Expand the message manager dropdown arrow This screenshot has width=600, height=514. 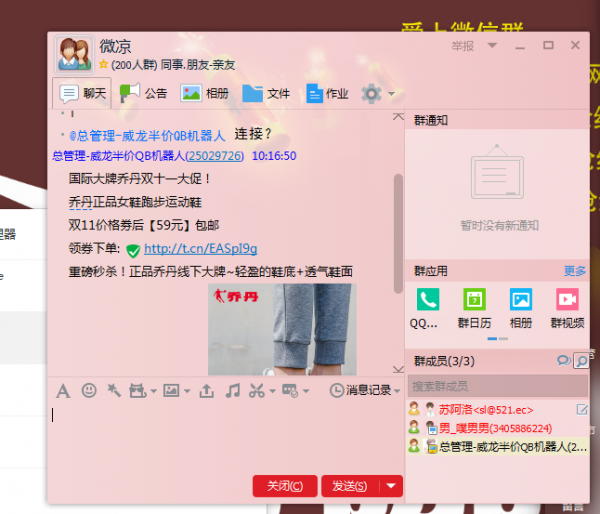306,391
